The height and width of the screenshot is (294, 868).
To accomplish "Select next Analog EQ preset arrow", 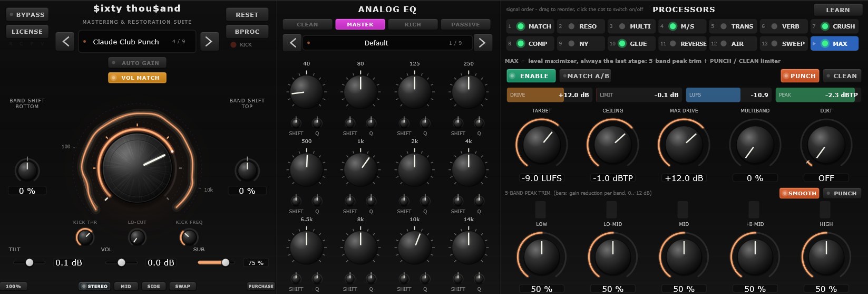I will pos(482,43).
